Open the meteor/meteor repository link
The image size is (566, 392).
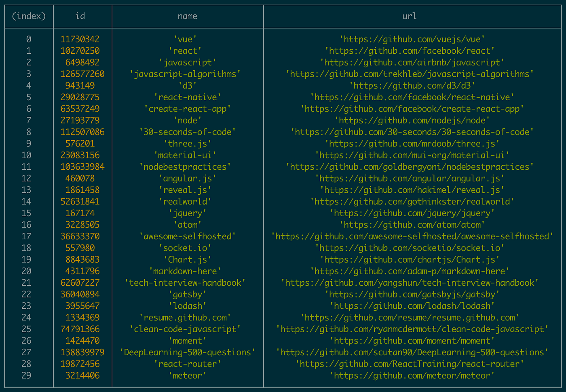pos(410,375)
